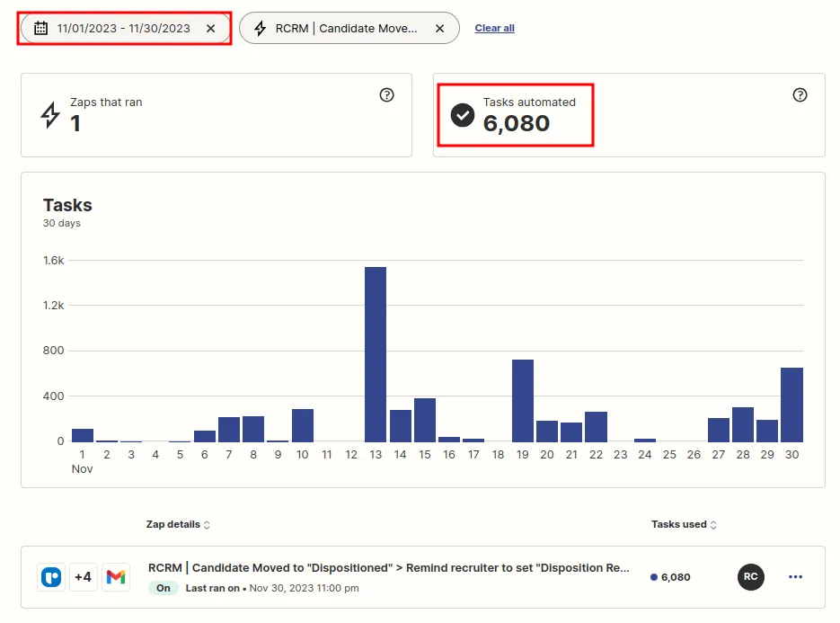
Task: Select the Nov 19 bar in Tasks chart
Action: click(x=523, y=400)
